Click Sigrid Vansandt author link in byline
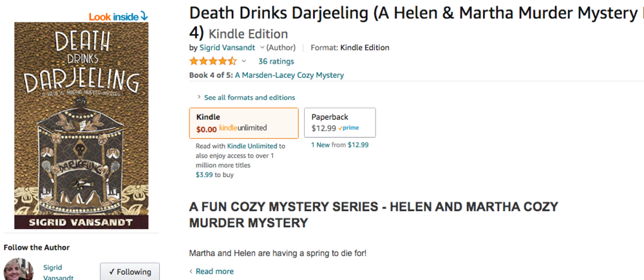 pos(227,48)
